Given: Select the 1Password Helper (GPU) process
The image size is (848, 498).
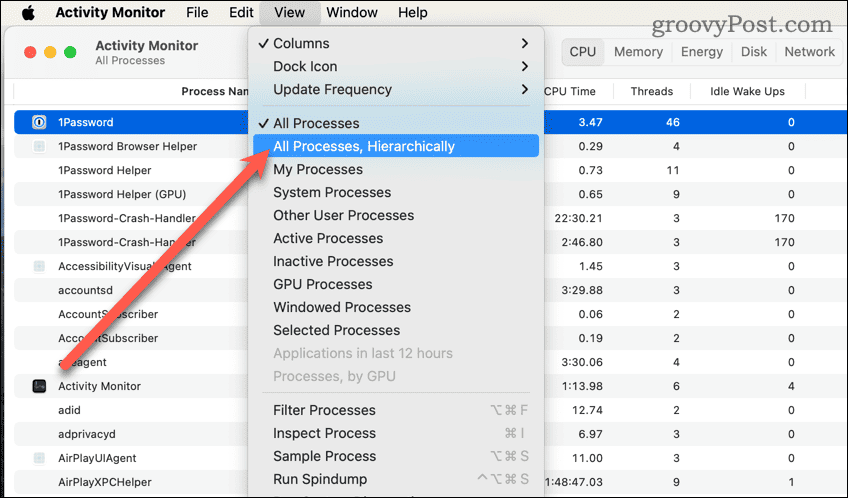Looking at the screenshot, I should pos(430,194).
